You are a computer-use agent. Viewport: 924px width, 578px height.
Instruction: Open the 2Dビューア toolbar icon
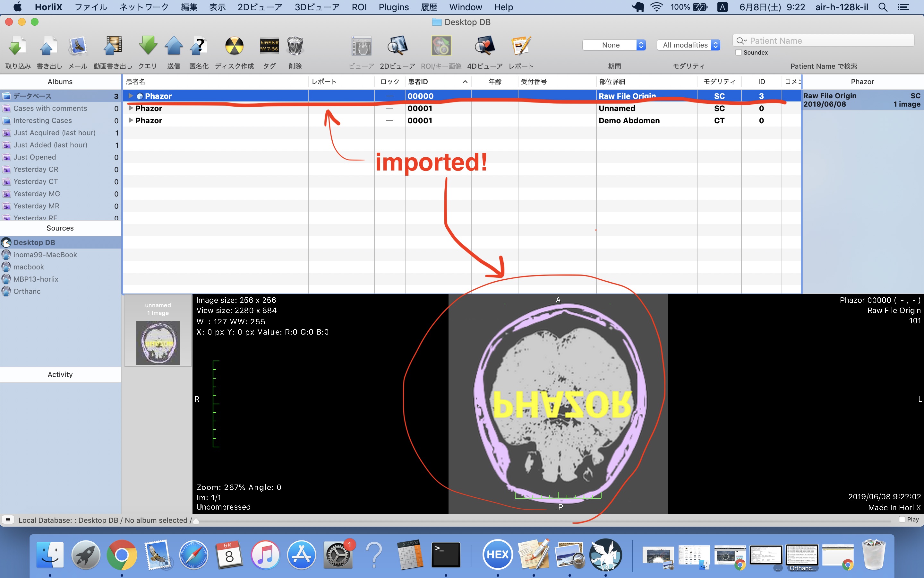pos(398,47)
